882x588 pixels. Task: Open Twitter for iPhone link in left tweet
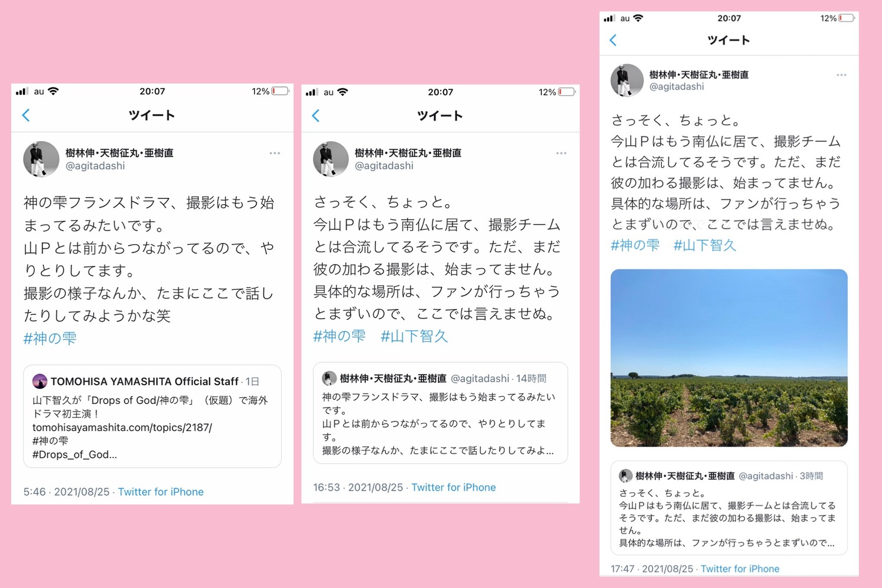coord(161,492)
